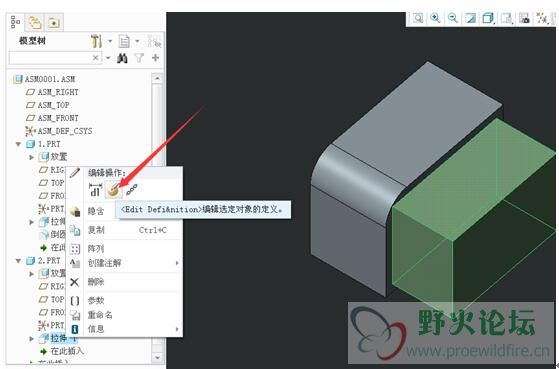Screen dimensions: 559x369
Task: Clear the model tree search field
Action: click(x=96, y=58)
